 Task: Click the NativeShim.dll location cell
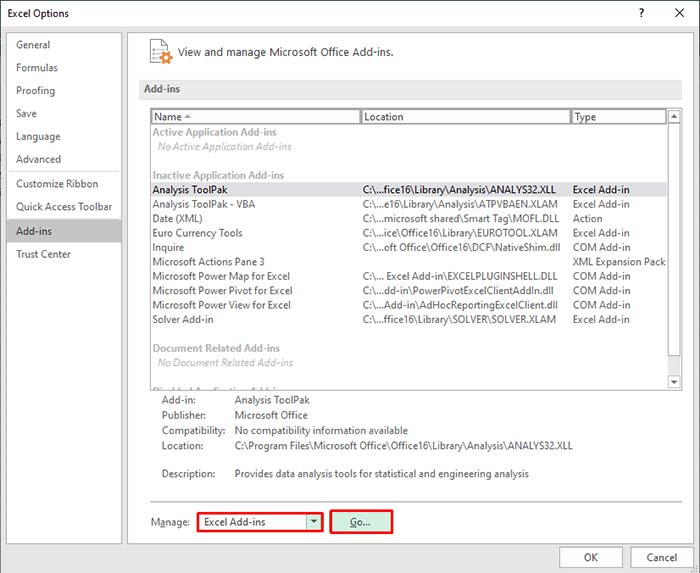click(x=461, y=247)
